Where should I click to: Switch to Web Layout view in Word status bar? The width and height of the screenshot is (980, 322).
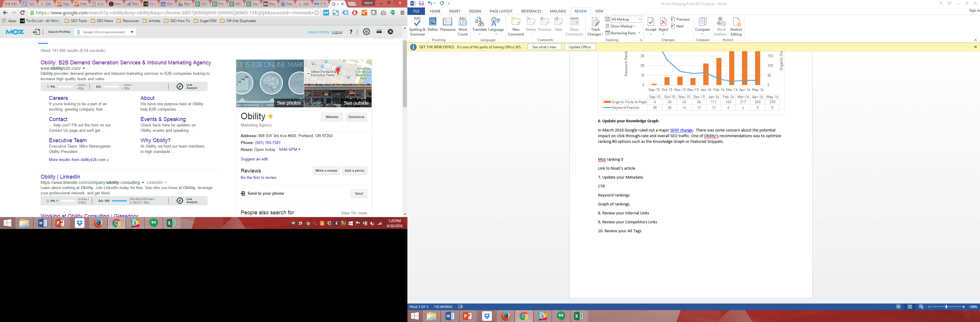pyautogui.click(x=921, y=307)
